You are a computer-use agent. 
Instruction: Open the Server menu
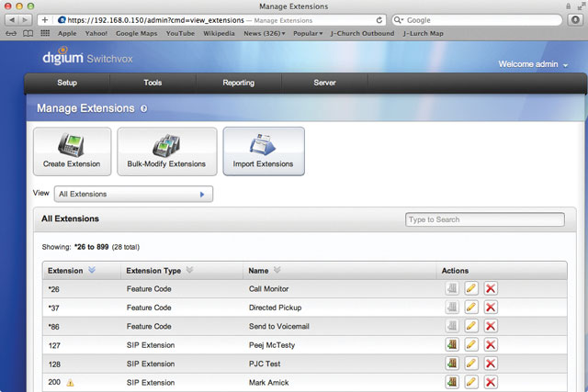(x=324, y=83)
